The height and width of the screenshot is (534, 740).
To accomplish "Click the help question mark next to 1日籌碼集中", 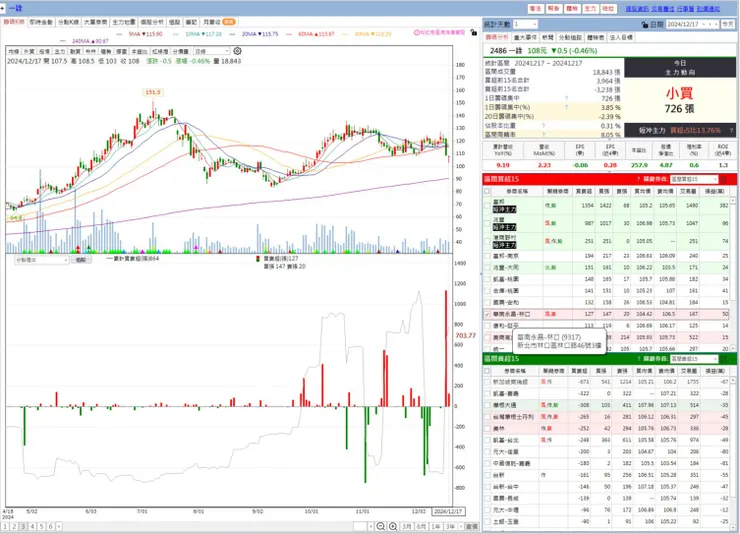I will click(566, 98).
